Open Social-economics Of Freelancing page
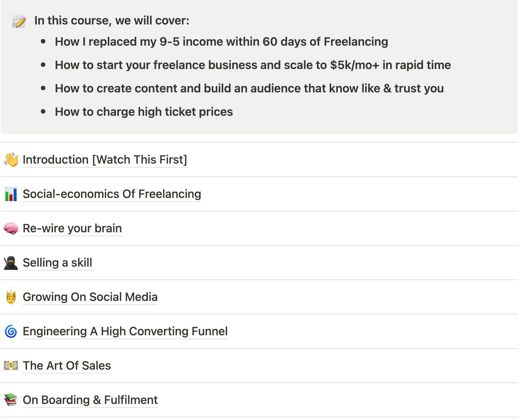 (x=112, y=194)
